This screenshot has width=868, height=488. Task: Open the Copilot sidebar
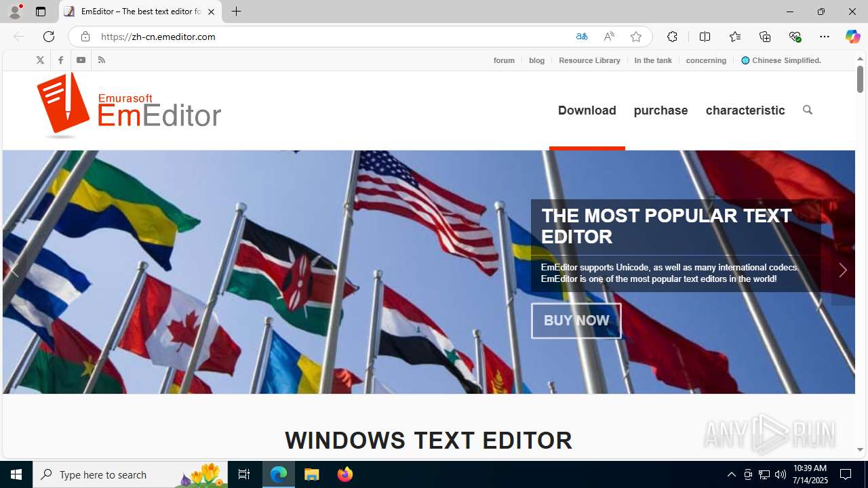click(x=852, y=37)
